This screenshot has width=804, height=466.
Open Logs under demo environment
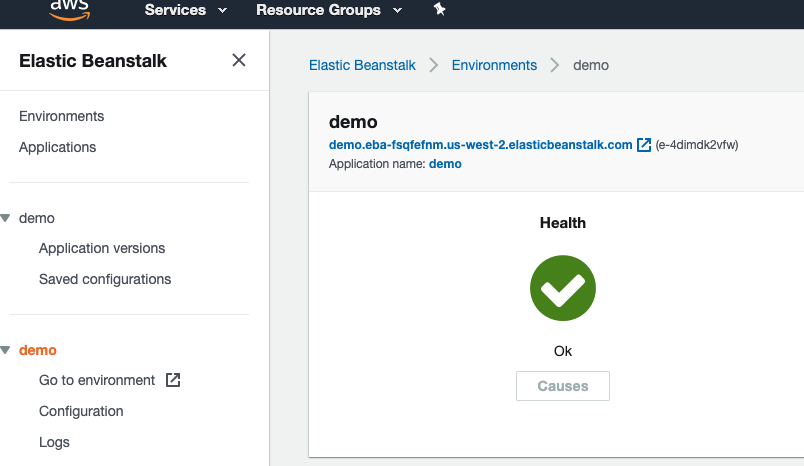tap(54, 442)
